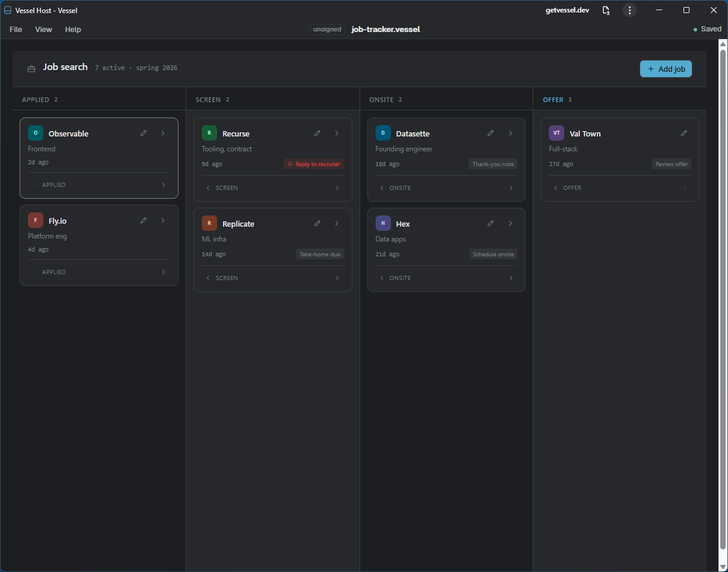The image size is (728, 572).
Task: Click the job-tracker.vessel file name
Action: coord(386,29)
